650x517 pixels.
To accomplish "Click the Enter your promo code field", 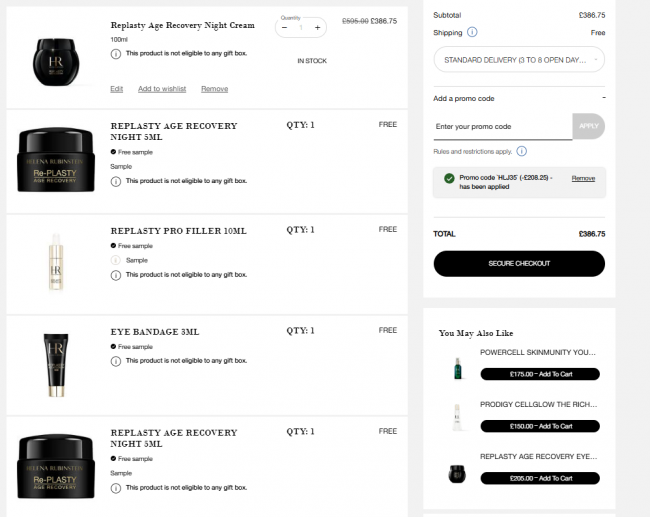I will click(x=503, y=127).
